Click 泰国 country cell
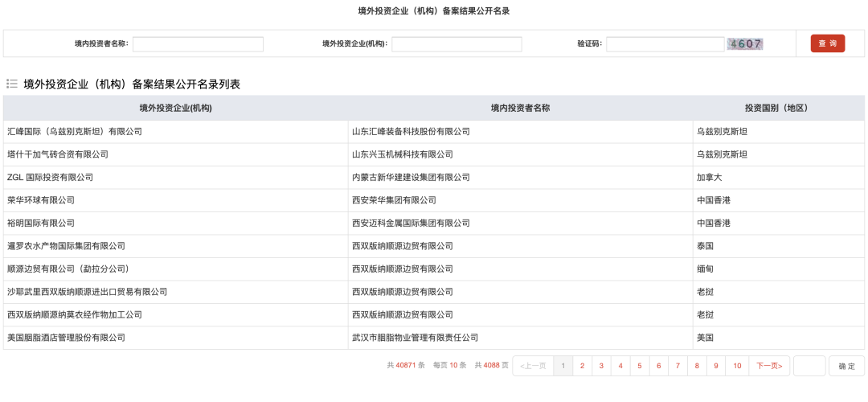868x402 pixels. [x=779, y=246]
